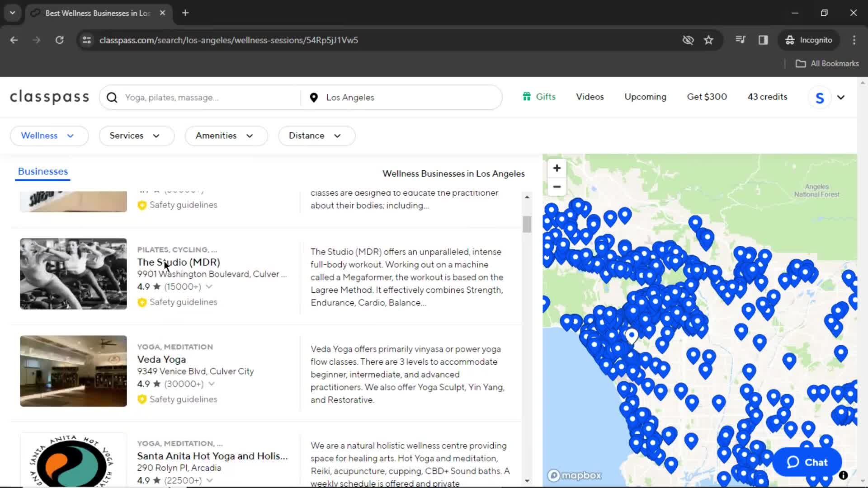The width and height of the screenshot is (868, 488).
Task: Click the results list scroll-down arrow
Action: (x=527, y=481)
